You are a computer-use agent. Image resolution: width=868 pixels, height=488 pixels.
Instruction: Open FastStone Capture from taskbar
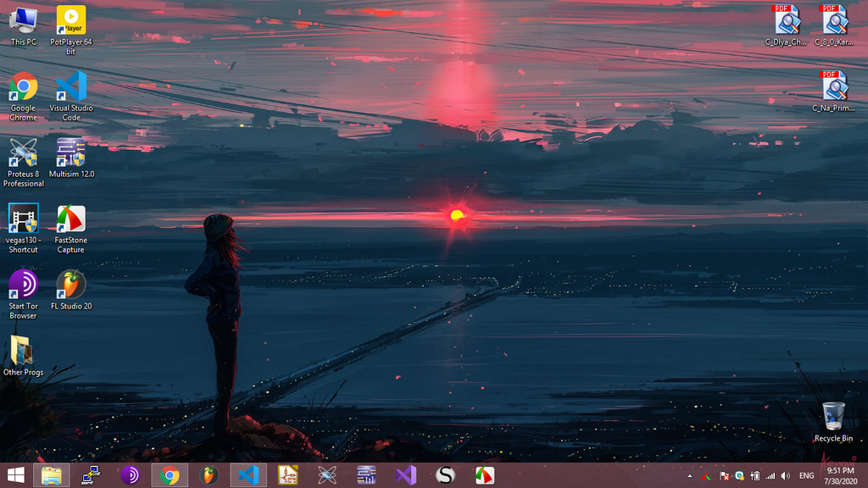coord(484,475)
